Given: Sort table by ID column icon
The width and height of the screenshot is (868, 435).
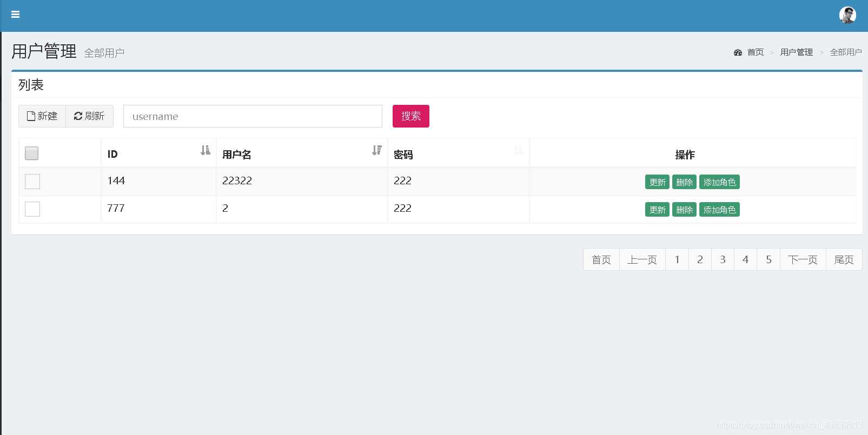Looking at the screenshot, I should click(x=205, y=150).
